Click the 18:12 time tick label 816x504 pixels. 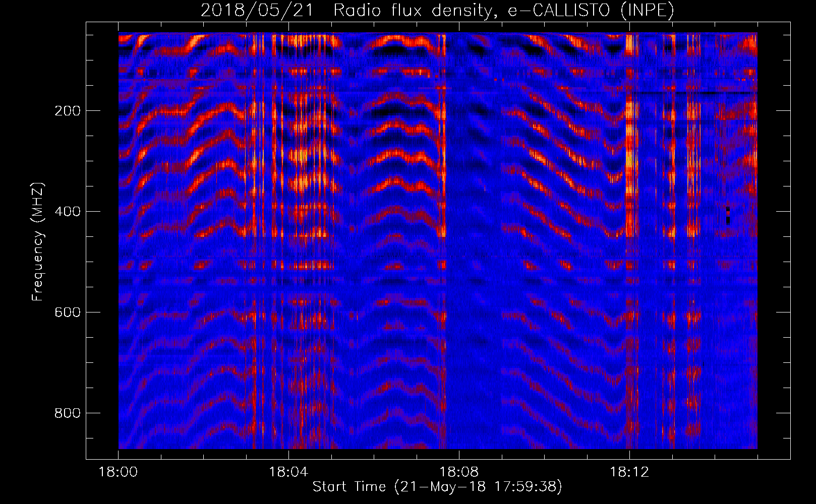pos(629,472)
